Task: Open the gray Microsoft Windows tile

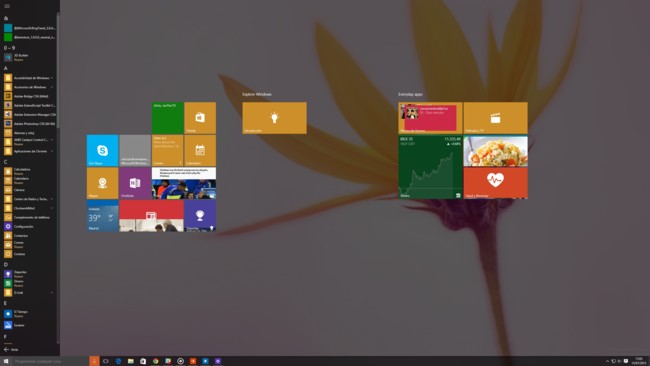Action: click(x=135, y=150)
